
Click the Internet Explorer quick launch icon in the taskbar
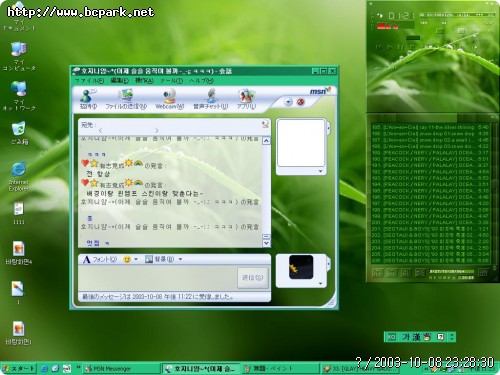pyautogui.click(x=44, y=368)
